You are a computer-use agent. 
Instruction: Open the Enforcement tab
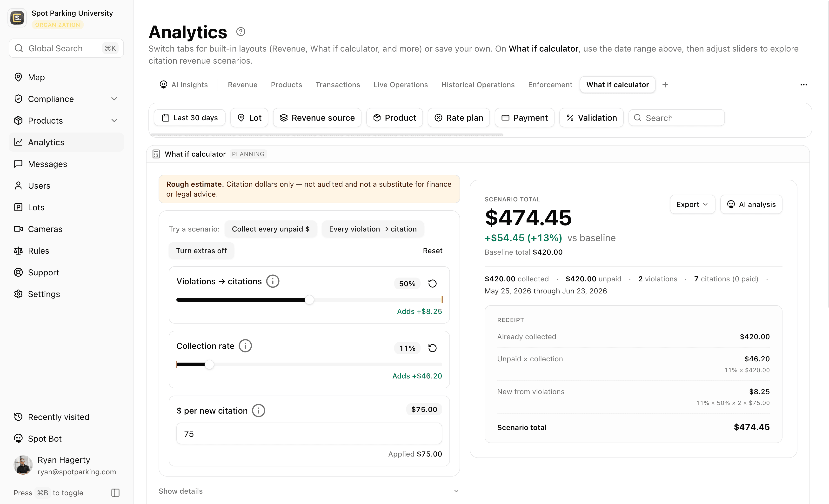point(550,85)
